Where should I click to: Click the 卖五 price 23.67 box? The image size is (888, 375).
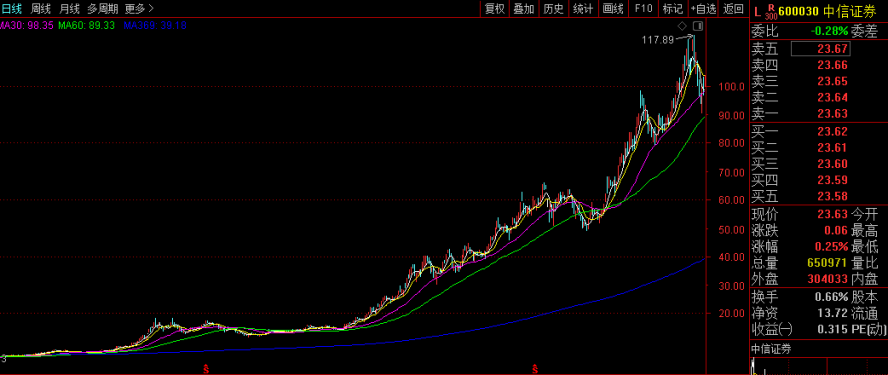[x=820, y=49]
